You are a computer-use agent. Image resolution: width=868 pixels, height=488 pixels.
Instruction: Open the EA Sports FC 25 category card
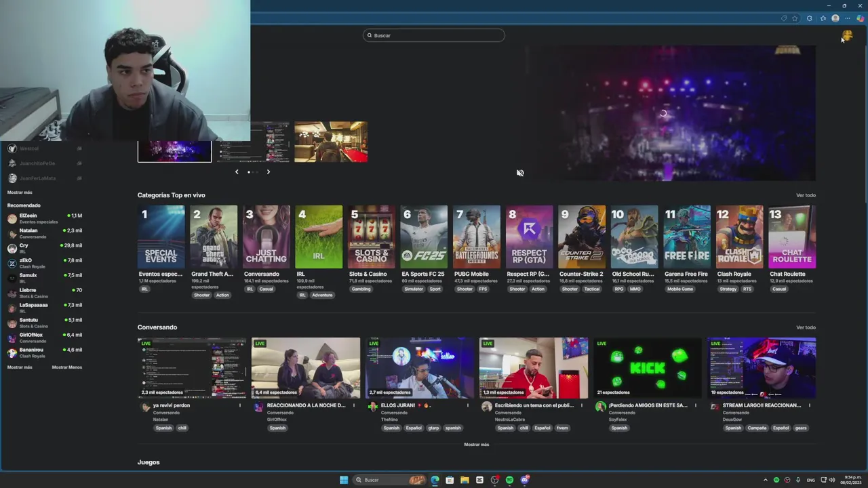(424, 237)
